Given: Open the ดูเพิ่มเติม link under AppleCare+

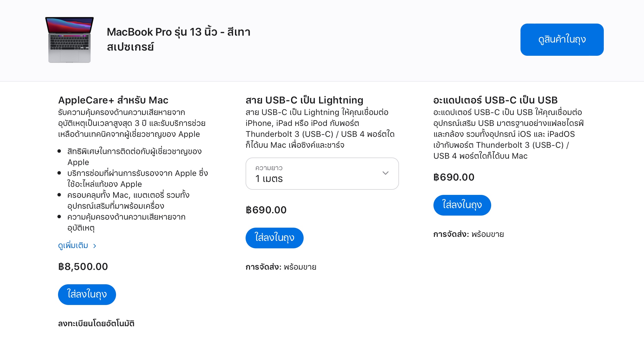Looking at the screenshot, I should pyautogui.click(x=73, y=245).
